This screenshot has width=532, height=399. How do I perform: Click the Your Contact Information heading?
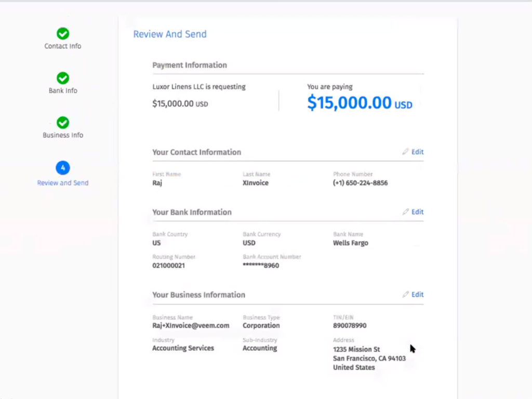coord(197,152)
